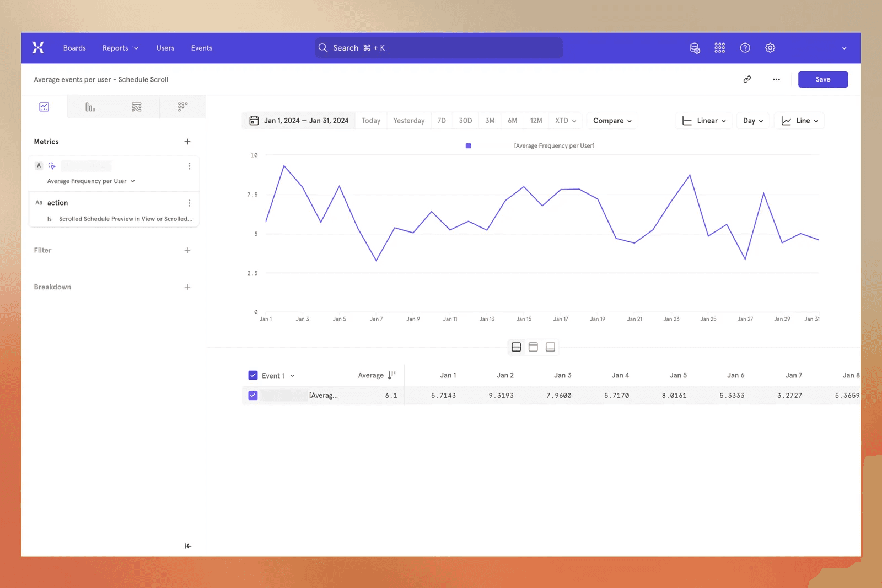Collapse the query sidebar panel
Screen dimensions: 882x588
click(x=188, y=546)
